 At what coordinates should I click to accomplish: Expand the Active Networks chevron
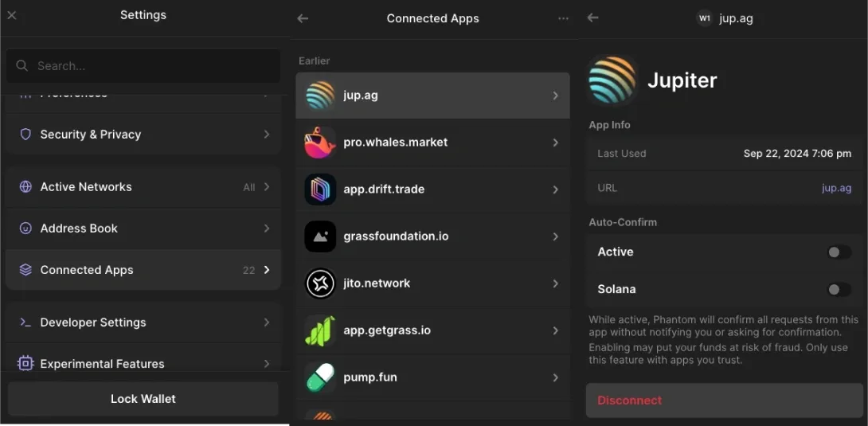(267, 187)
